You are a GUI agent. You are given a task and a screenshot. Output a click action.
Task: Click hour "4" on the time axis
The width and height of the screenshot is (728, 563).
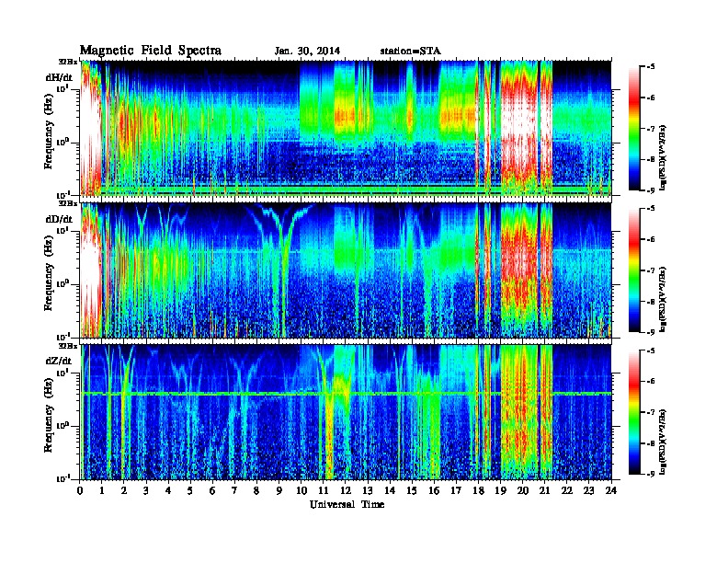[168, 490]
